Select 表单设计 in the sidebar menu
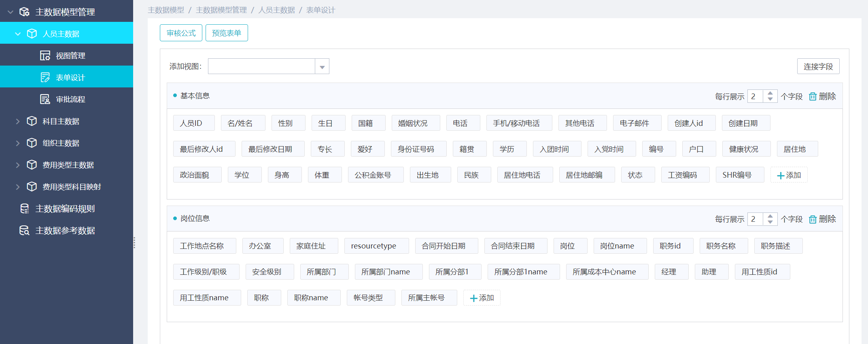The width and height of the screenshot is (868, 344). [70, 77]
